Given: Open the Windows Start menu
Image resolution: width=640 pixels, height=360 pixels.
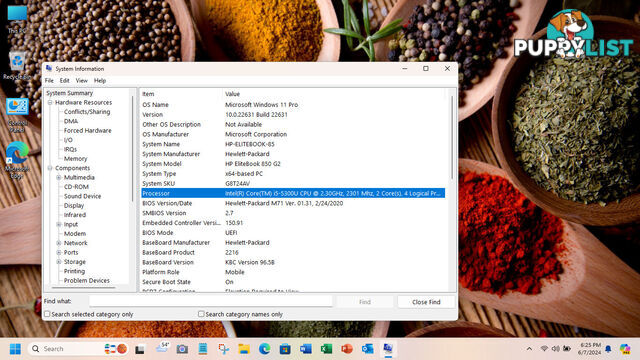Looking at the screenshot, I should click(x=15, y=349).
